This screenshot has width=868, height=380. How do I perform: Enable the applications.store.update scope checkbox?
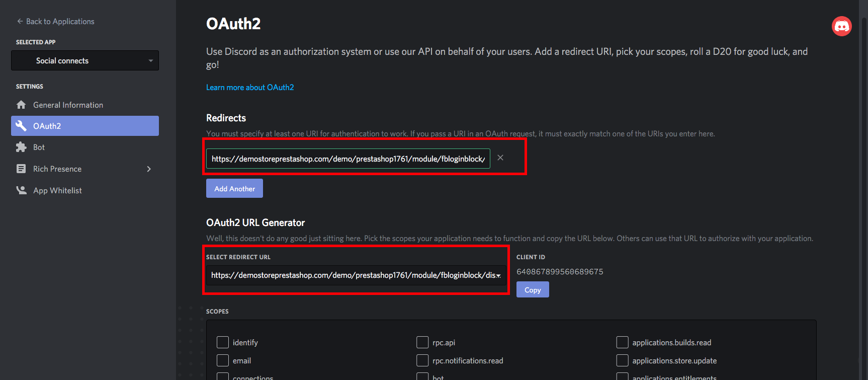click(623, 360)
